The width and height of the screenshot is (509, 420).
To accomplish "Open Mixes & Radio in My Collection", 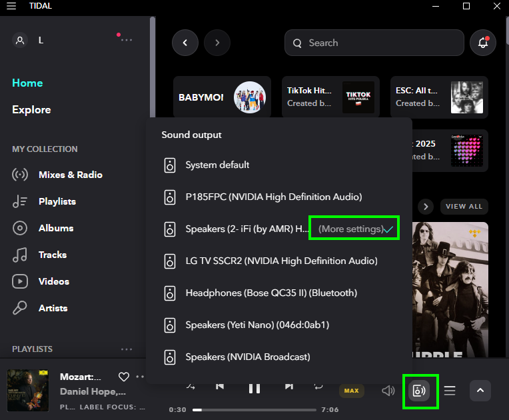I will tap(57, 175).
